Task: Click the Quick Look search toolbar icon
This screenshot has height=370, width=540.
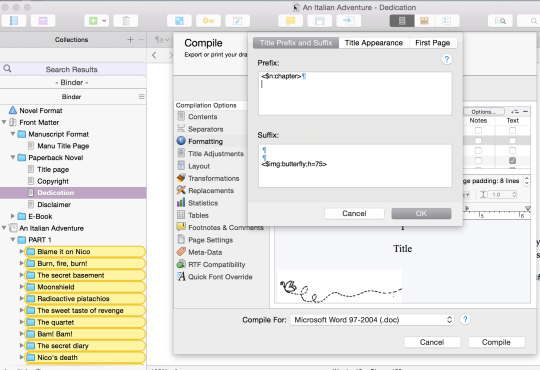Action: [500, 21]
